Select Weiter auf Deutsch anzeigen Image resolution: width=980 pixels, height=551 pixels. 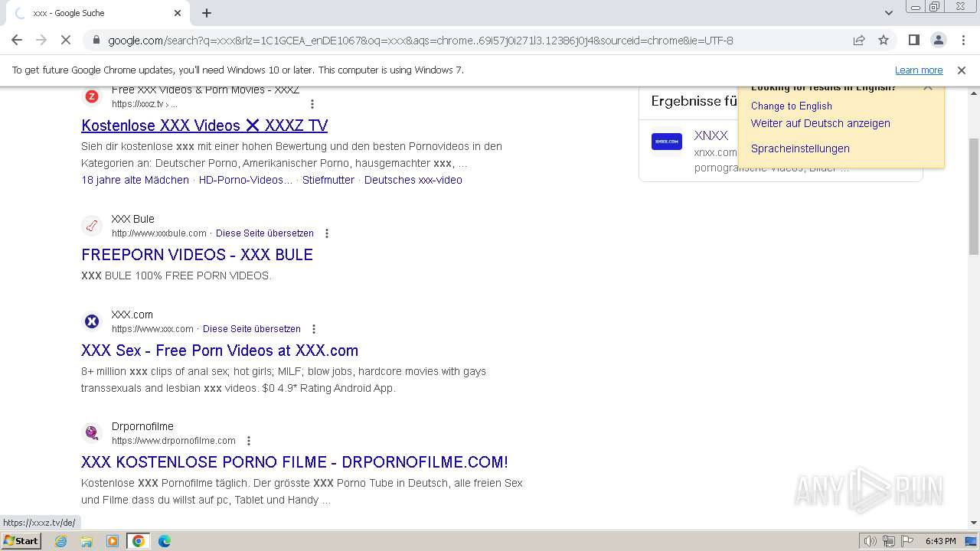coord(821,123)
